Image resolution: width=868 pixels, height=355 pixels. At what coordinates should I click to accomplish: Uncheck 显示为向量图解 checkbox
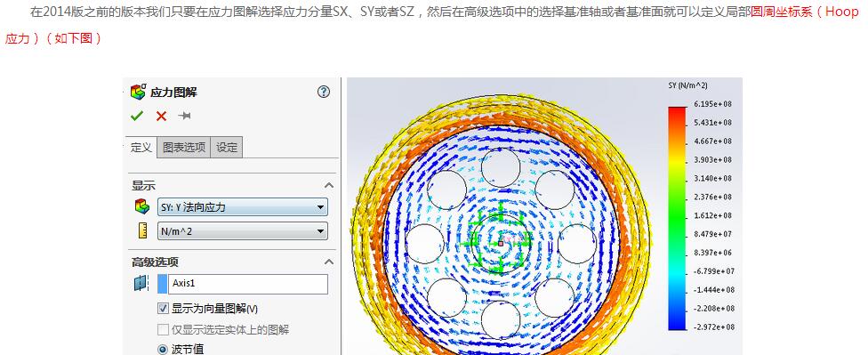tap(163, 309)
